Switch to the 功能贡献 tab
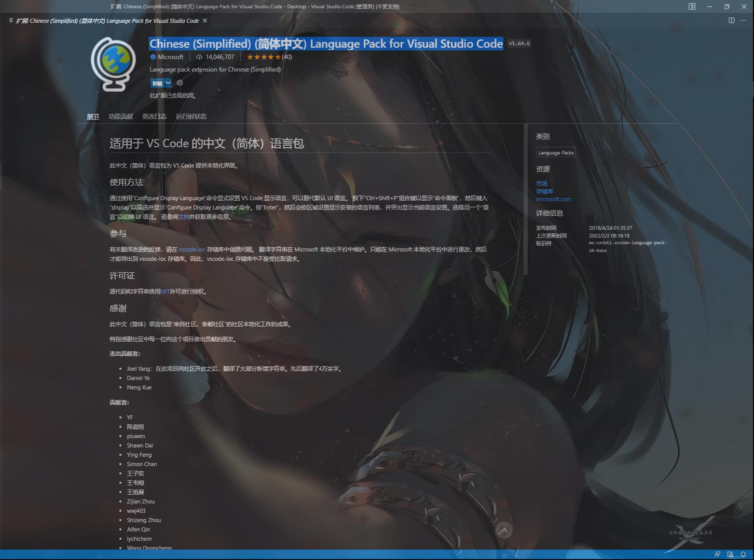Image resolution: width=754 pixels, height=560 pixels. (x=121, y=117)
